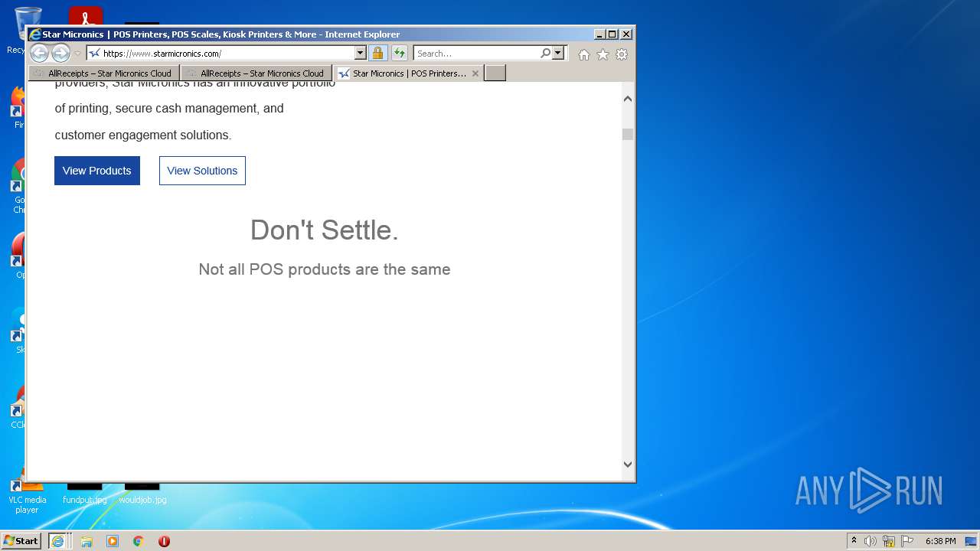Switch to second AllReceipts – Star Micronics Cloud tab
Viewport: 980px width, 551px height.
[x=256, y=73]
